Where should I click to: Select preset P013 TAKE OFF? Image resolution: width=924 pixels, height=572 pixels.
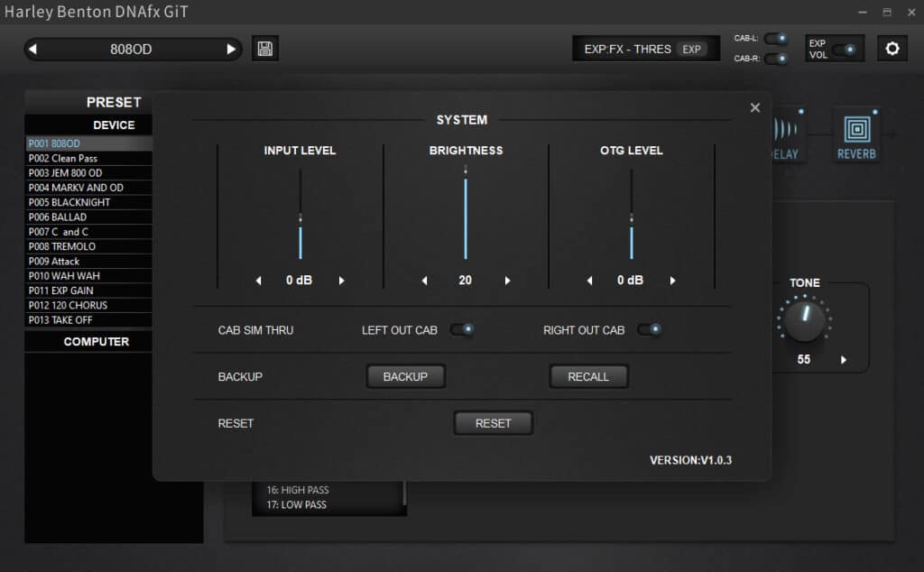tap(88, 320)
